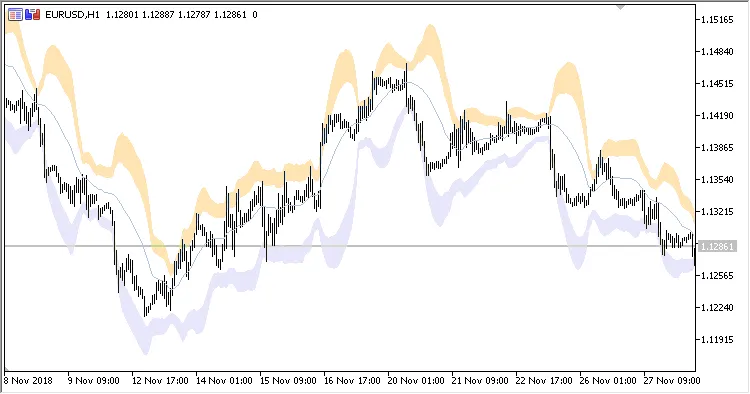The width and height of the screenshot is (750, 394).
Task: Click the 16 Nov 17:00 time label
Action: [352, 381]
